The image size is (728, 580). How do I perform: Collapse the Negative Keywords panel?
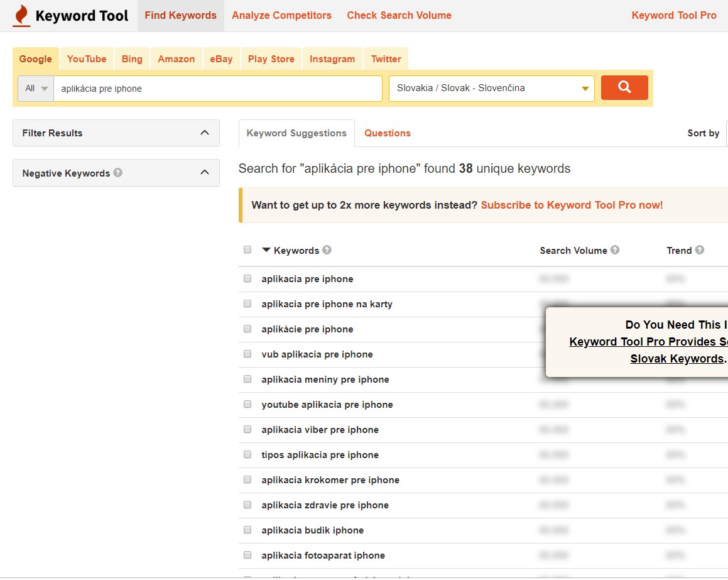[x=204, y=172]
